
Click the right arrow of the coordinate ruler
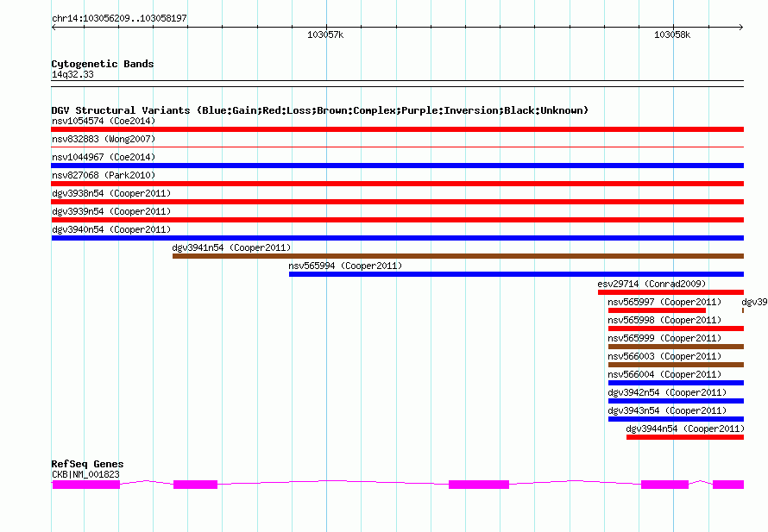click(741, 27)
